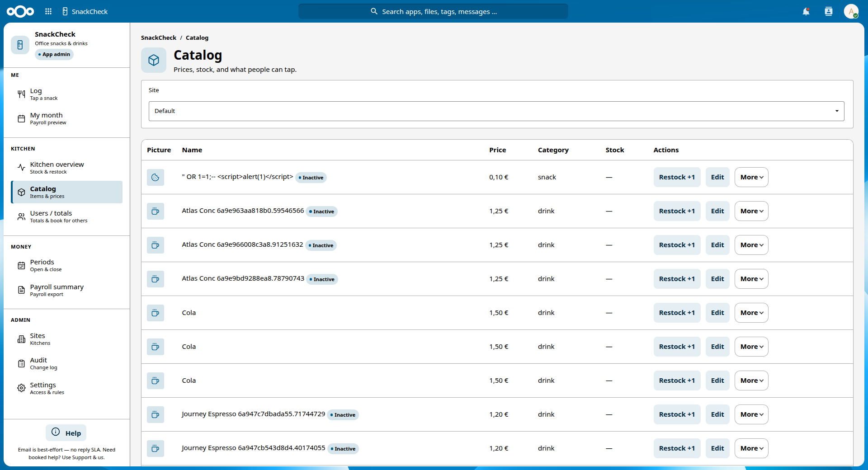The width and height of the screenshot is (868, 470).
Task: Click the snack category cell
Action: tap(547, 177)
